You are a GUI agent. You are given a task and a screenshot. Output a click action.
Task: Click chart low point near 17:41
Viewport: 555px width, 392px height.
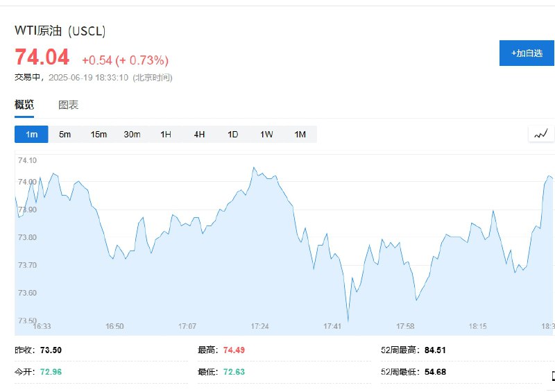coord(348,321)
